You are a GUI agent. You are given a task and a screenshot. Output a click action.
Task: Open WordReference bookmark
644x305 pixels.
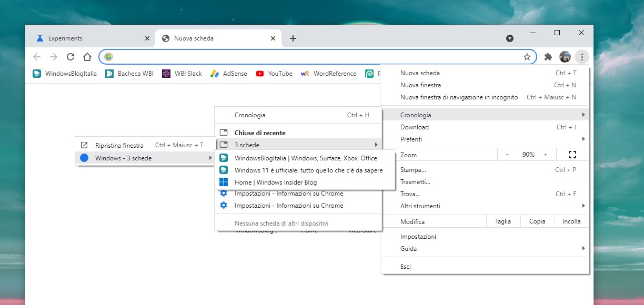pos(329,74)
